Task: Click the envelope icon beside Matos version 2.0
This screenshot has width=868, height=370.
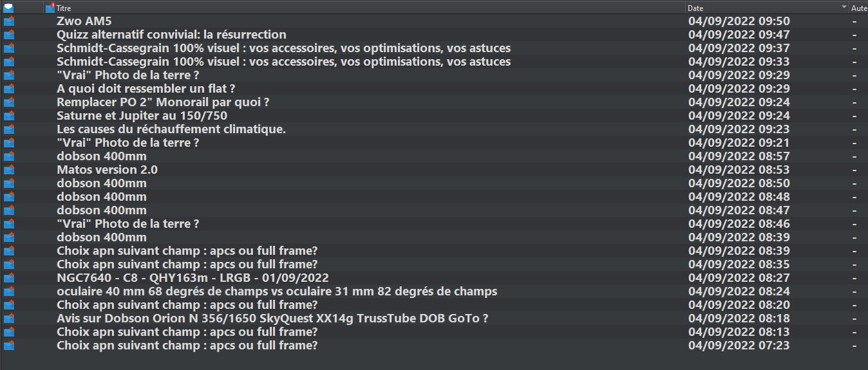Action: 9,170
